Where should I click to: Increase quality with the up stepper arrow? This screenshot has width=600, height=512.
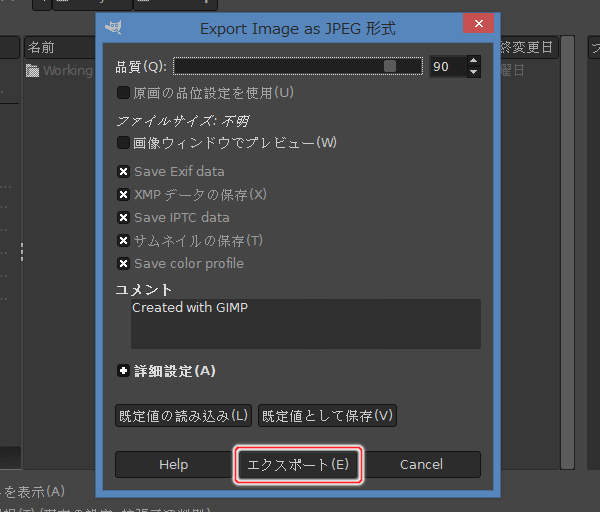pyautogui.click(x=474, y=61)
